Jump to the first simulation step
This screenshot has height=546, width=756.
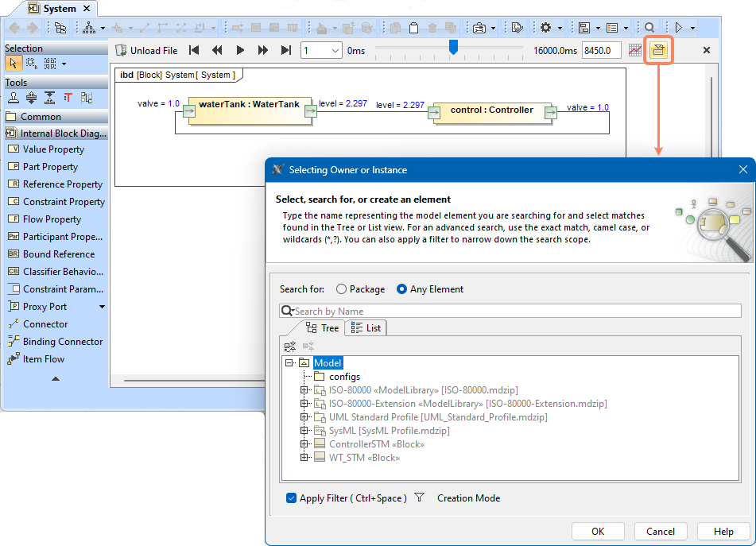(194, 50)
